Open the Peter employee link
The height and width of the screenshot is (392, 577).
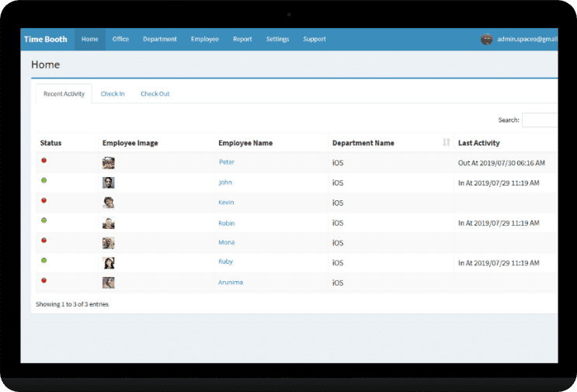pyautogui.click(x=227, y=162)
